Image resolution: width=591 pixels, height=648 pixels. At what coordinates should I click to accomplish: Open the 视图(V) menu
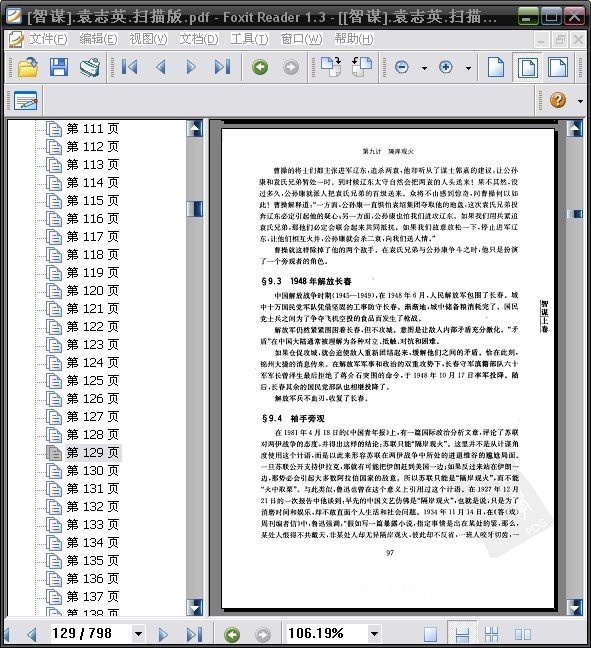148,39
